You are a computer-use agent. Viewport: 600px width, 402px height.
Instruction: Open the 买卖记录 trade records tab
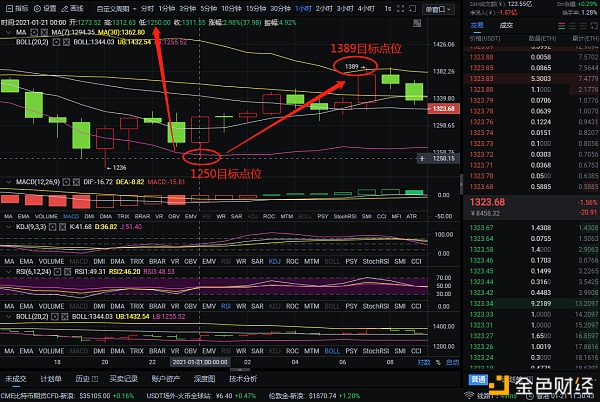click(124, 379)
